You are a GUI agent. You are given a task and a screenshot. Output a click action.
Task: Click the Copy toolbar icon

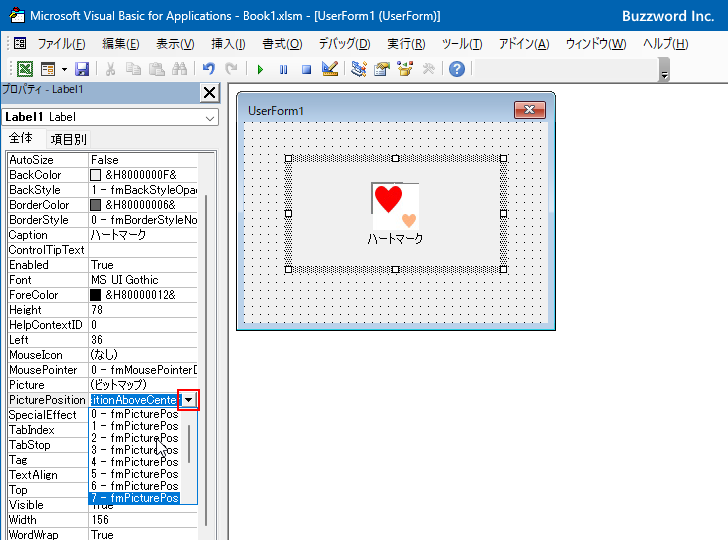click(x=133, y=69)
